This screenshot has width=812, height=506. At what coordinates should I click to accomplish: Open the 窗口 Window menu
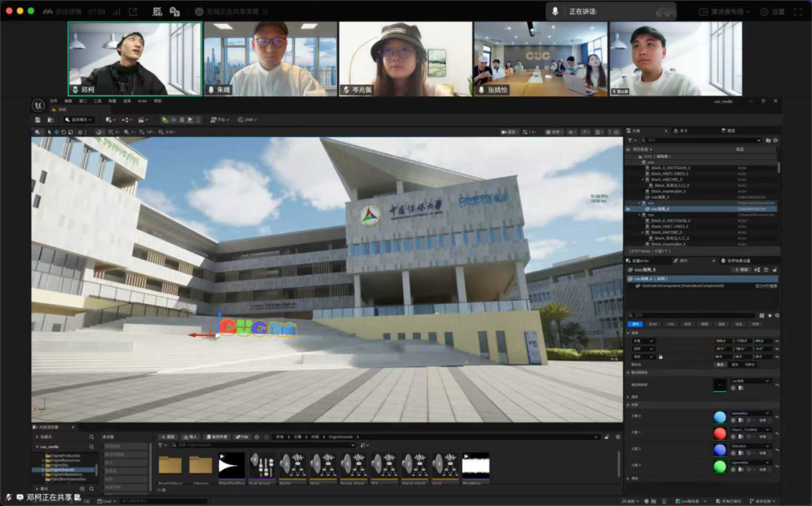tap(83, 101)
